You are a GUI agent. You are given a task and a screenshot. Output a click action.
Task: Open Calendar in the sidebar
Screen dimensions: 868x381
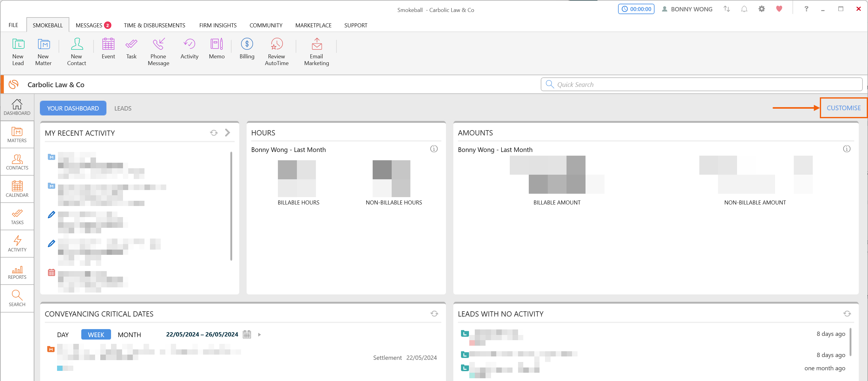pyautogui.click(x=17, y=189)
